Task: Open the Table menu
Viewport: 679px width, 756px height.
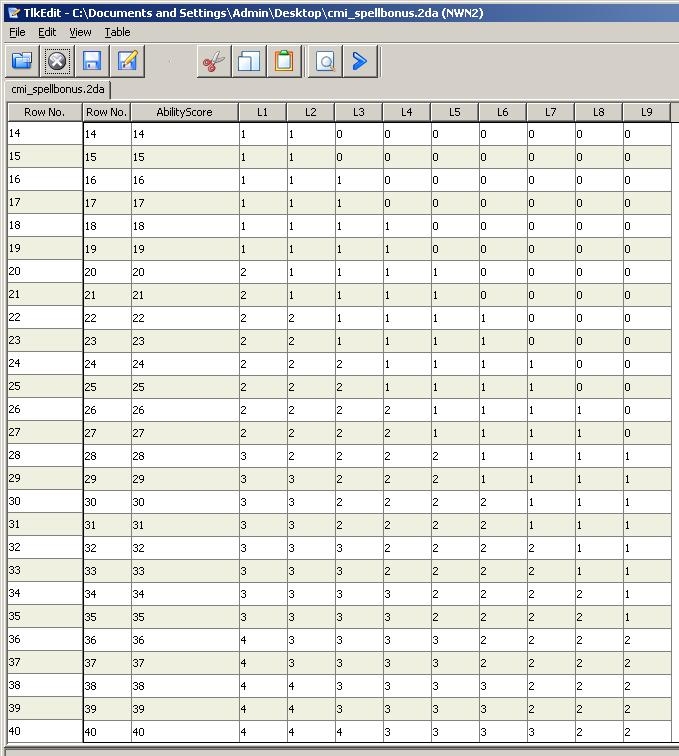Action: 117,32
